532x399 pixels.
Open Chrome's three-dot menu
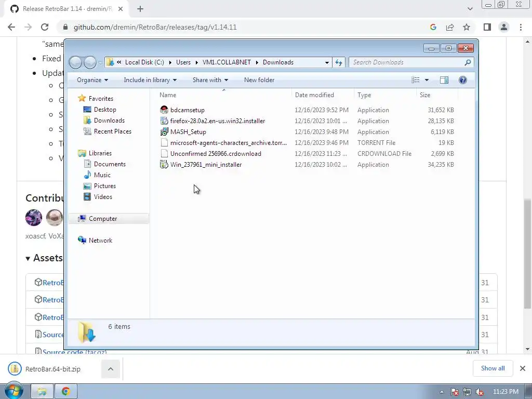coord(521,27)
